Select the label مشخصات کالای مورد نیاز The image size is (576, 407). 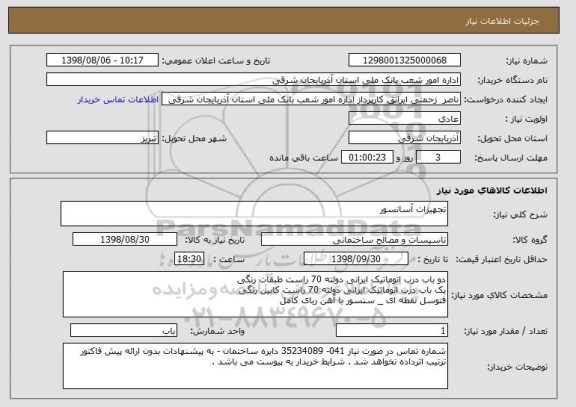tap(499, 295)
